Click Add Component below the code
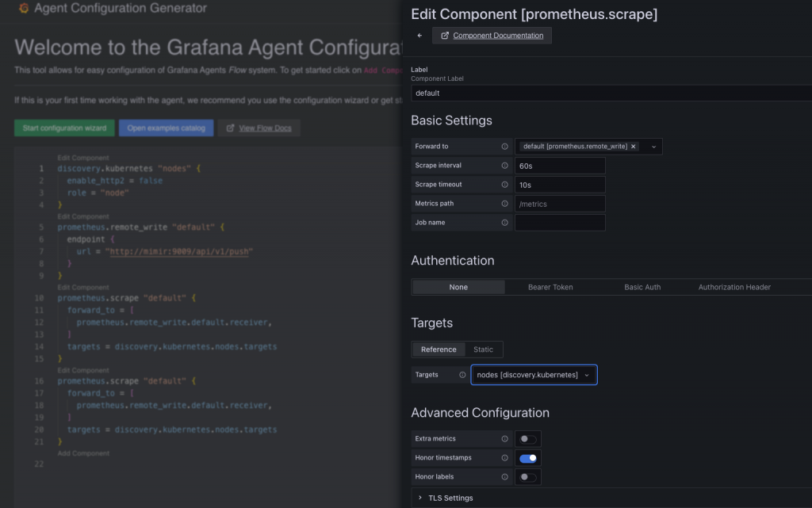812x508 pixels. click(x=83, y=453)
